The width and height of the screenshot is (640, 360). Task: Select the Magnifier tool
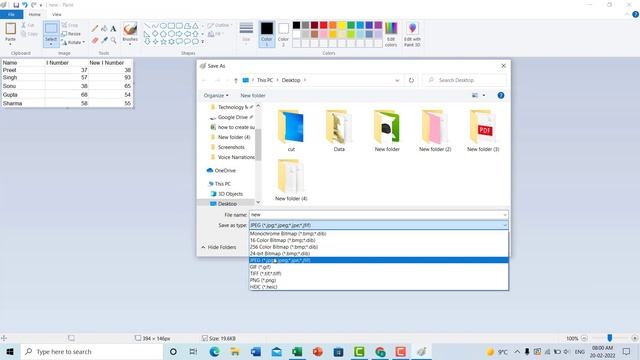[x=113, y=40]
